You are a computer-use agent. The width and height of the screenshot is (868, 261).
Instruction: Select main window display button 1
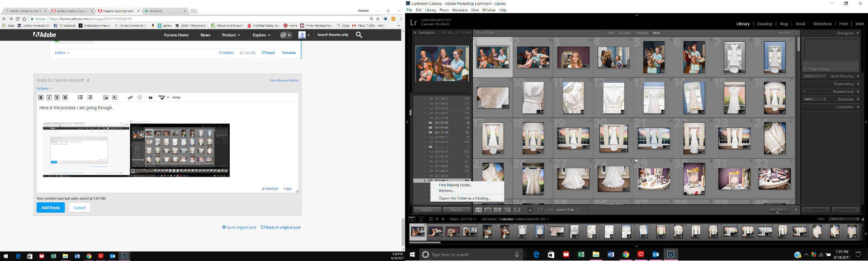[x=412, y=219]
